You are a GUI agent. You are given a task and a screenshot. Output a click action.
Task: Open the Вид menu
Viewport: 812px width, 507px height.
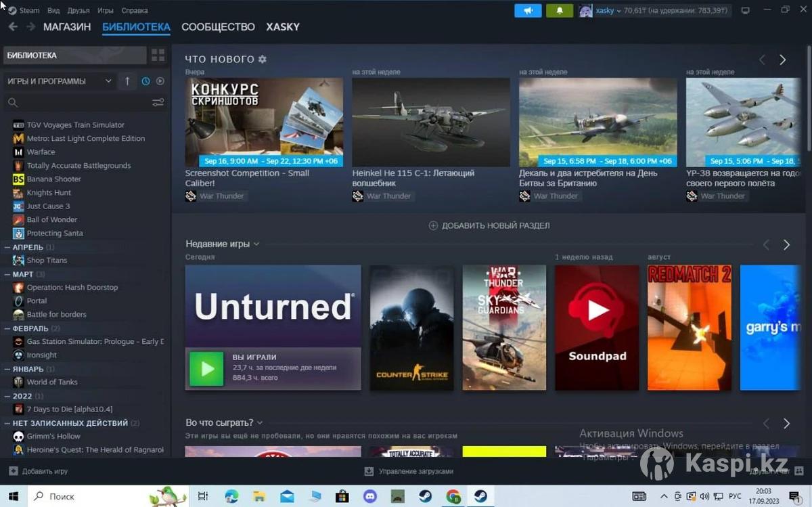[x=53, y=11]
